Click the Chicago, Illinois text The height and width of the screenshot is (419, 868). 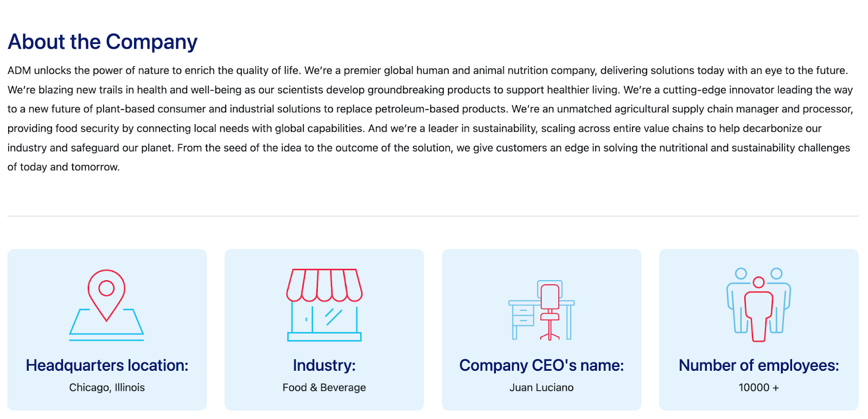tap(107, 388)
